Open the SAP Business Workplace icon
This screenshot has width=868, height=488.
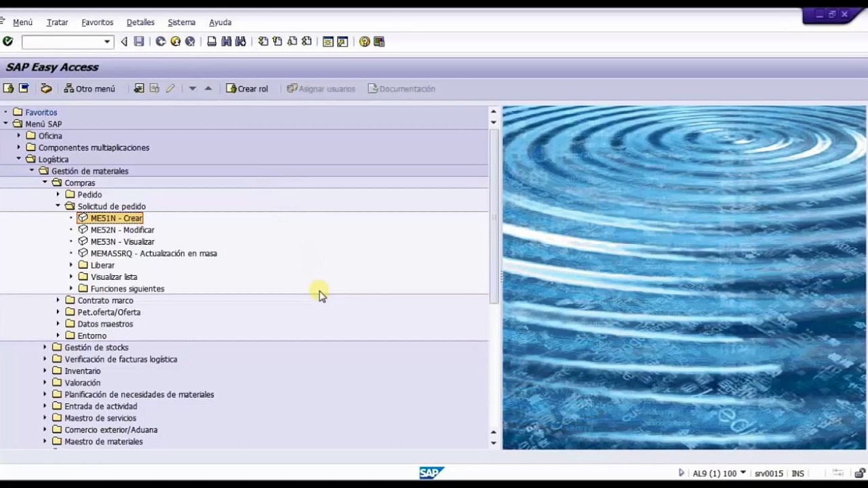46,89
